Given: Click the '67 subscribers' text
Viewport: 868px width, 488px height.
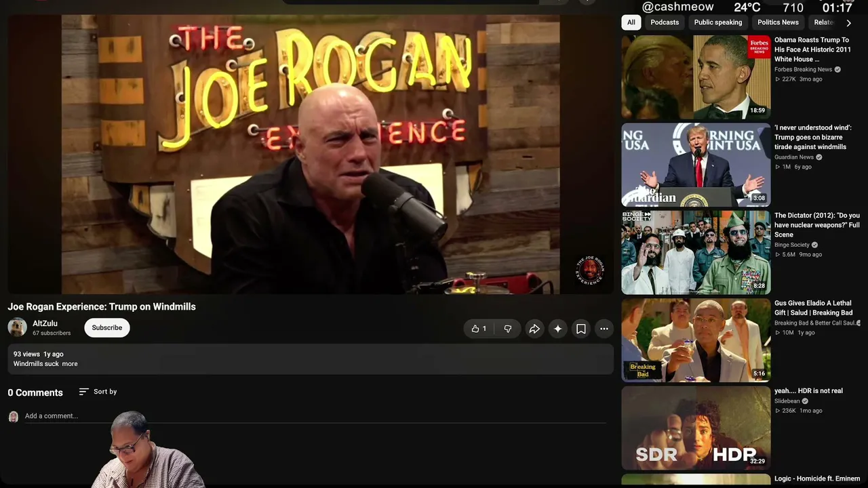Looking at the screenshot, I should (x=52, y=333).
